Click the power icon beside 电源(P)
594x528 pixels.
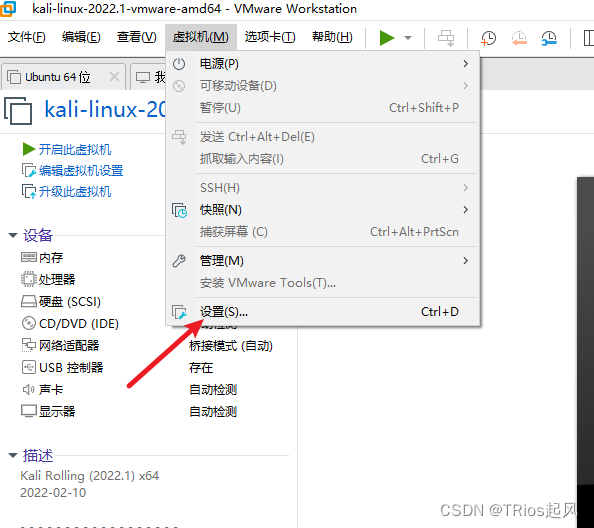click(x=179, y=64)
